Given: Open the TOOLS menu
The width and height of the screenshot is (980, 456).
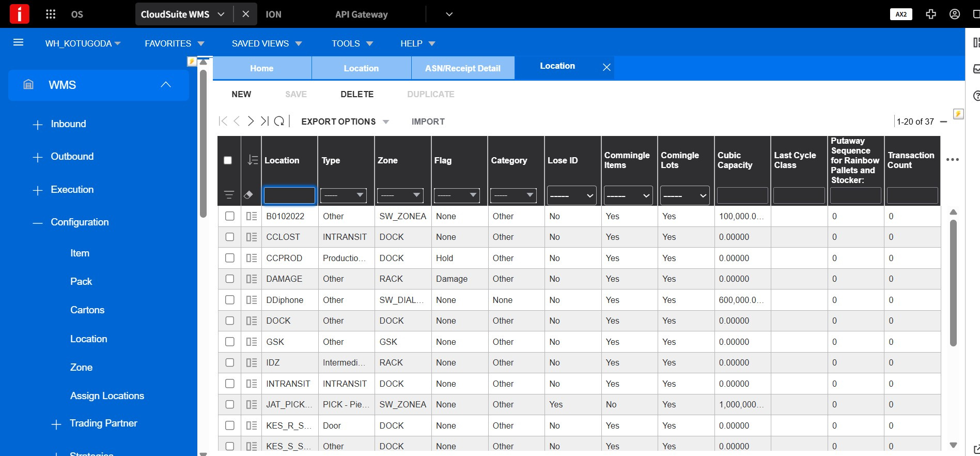Looking at the screenshot, I should (x=352, y=43).
